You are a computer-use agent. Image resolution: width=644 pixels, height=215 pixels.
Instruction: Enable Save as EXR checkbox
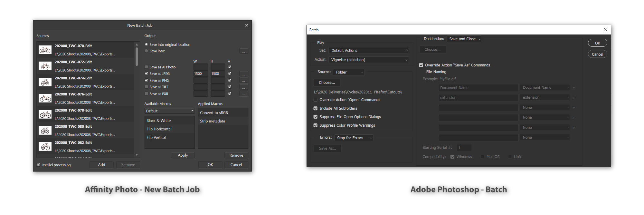[x=147, y=94]
